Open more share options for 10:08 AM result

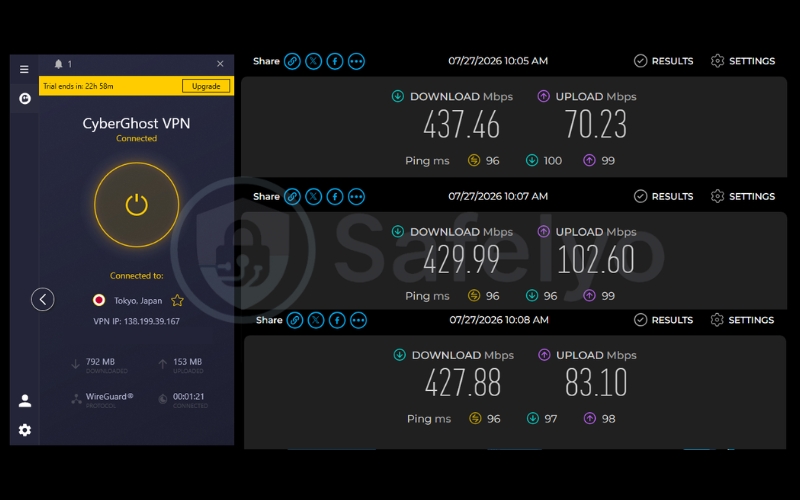(359, 320)
